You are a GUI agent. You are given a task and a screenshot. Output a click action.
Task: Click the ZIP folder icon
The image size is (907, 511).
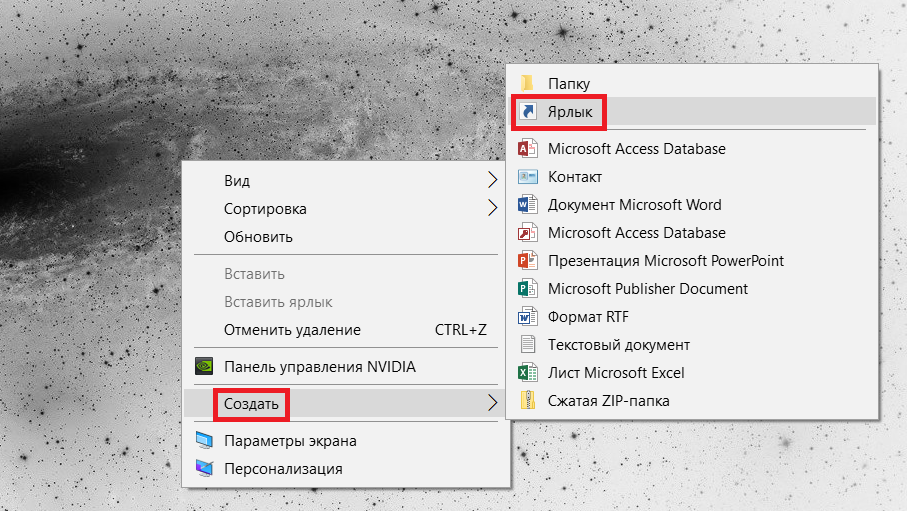pos(528,400)
